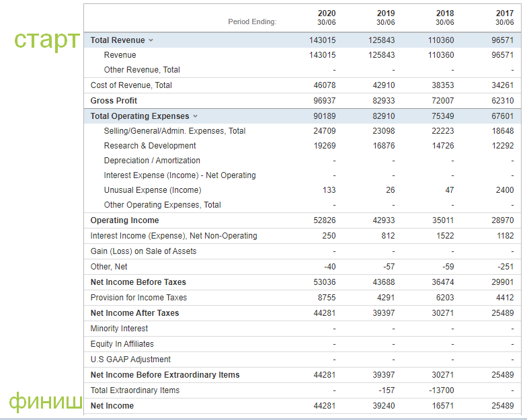Select Provision for Income Taxes label
This screenshot has height=420, width=527.
(138, 298)
